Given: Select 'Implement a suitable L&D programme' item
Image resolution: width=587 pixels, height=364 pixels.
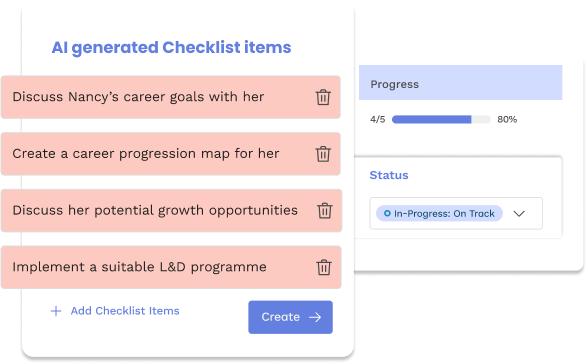Looking at the screenshot, I should [x=171, y=267].
